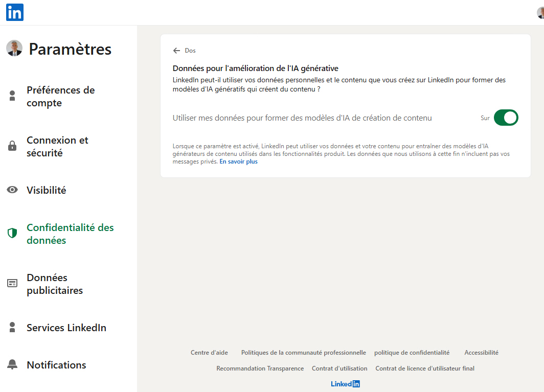Click the back arrow next to Dos
The width and height of the screenshot is (544, 392).
(176, 50)
